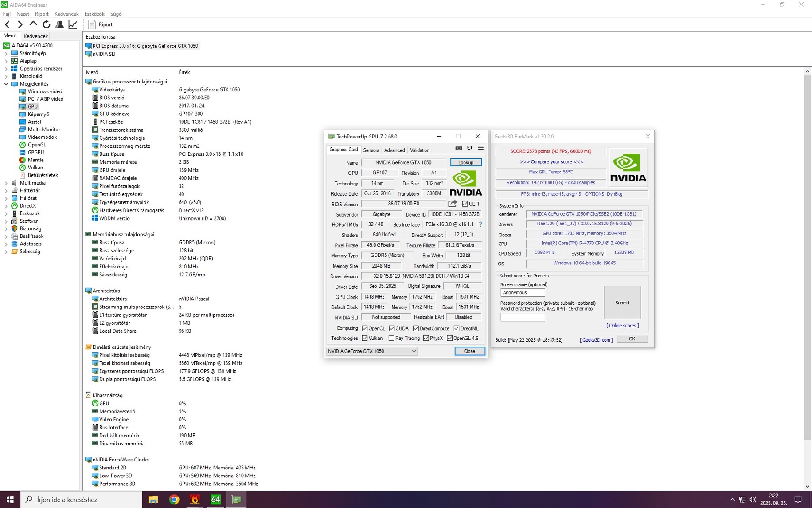Open the GPU-Z hamburger menu
This screenshot has height=508, width=812.
click(x=480, y=148)
